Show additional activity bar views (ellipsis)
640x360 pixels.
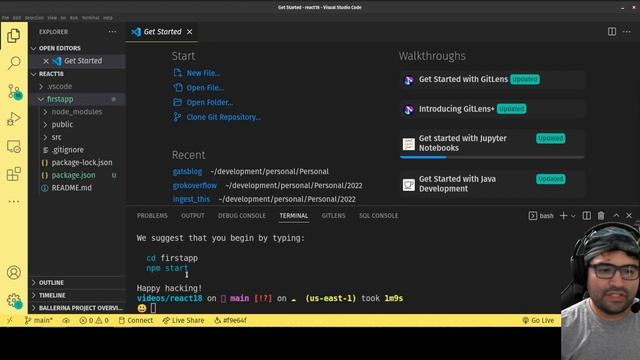(13, 201)
